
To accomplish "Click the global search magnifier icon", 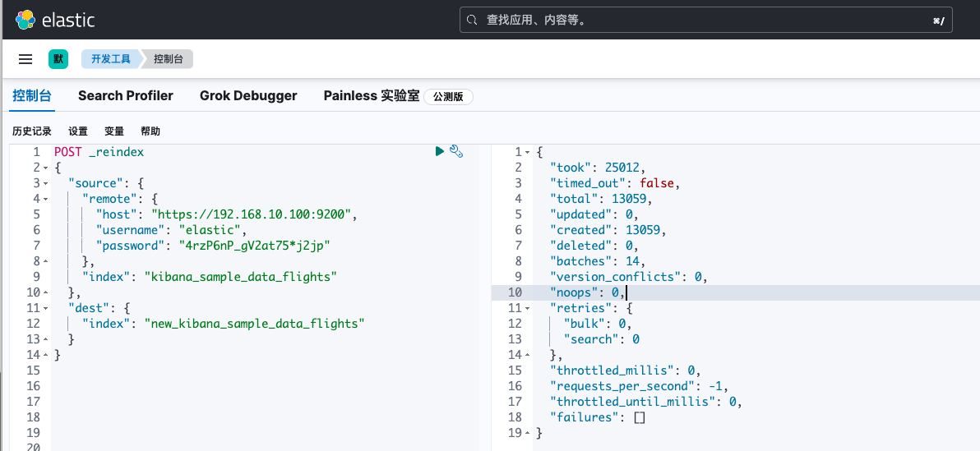I will click(473, 21).
